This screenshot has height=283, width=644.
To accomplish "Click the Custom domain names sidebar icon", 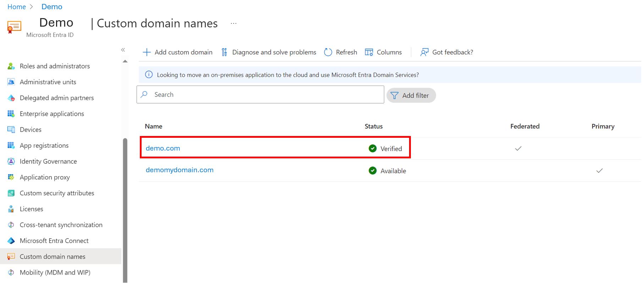I will coord(11,256).
